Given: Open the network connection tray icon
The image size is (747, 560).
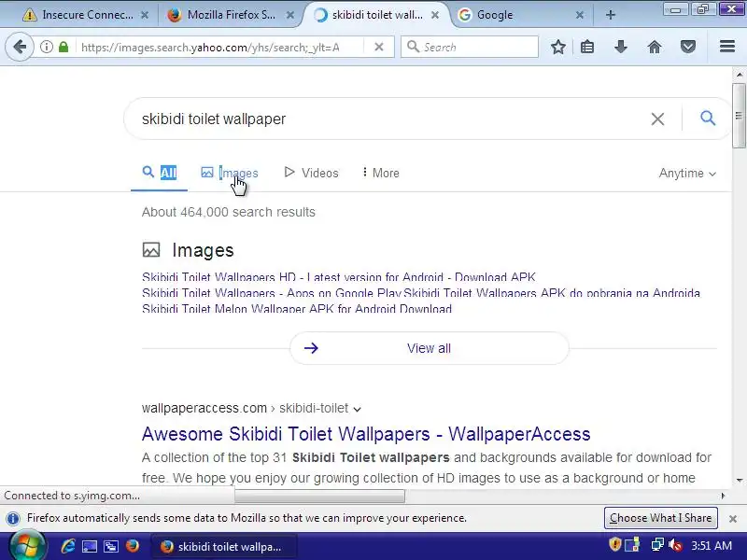Looking at the screenshot, I should [x=657, y=545].
